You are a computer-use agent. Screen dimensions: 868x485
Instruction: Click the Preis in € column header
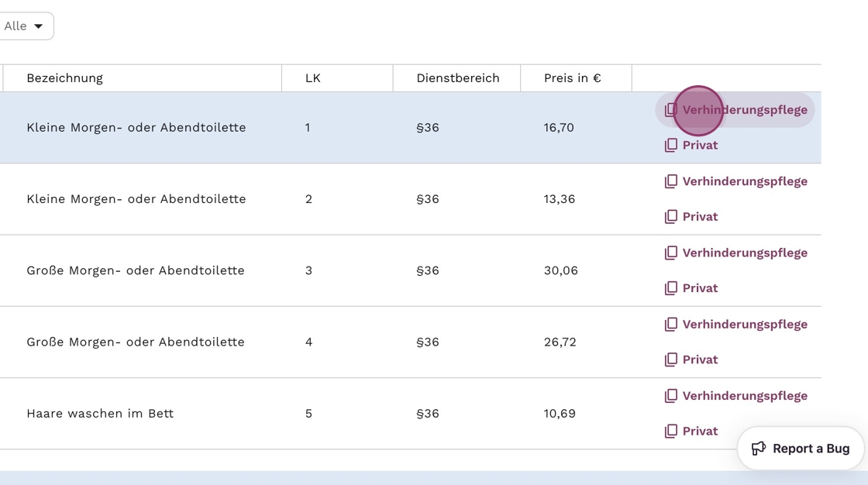[x=572, y=78]
